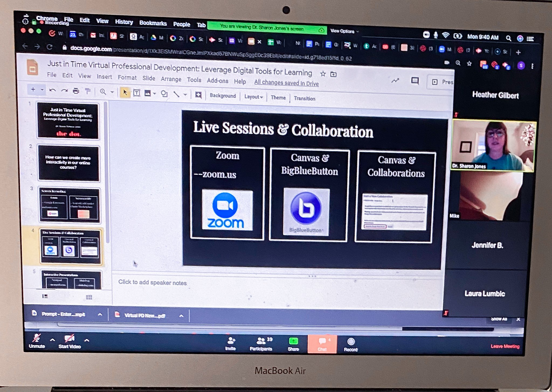Click the speaker notes field
Screen dimensions: 552x392
click(x=152, y=282)
